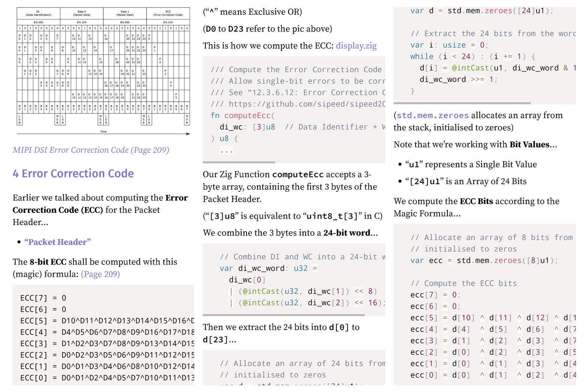Screen dimensions: 588x392
Task: Click the 'fn computeEcc(' line in the code
Action: point(242,116)
